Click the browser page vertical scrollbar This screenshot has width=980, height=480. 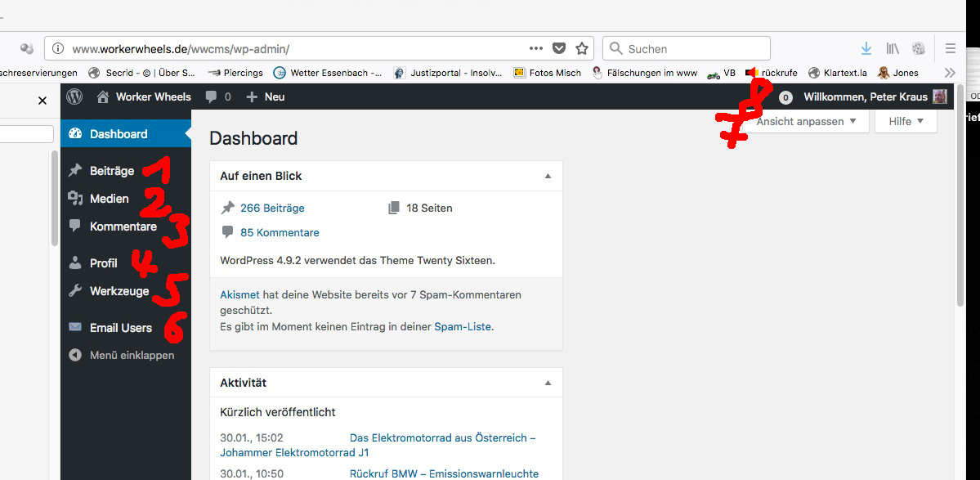pos(960,197)
